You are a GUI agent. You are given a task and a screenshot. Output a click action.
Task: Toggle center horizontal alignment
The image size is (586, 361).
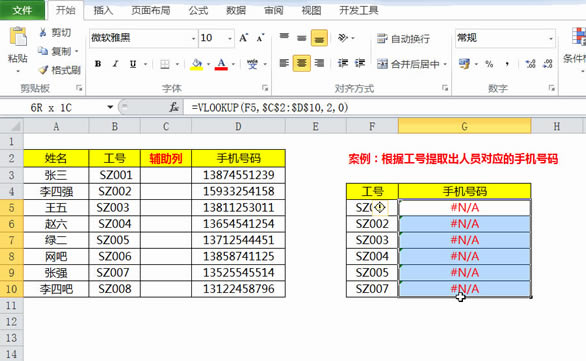302,63
